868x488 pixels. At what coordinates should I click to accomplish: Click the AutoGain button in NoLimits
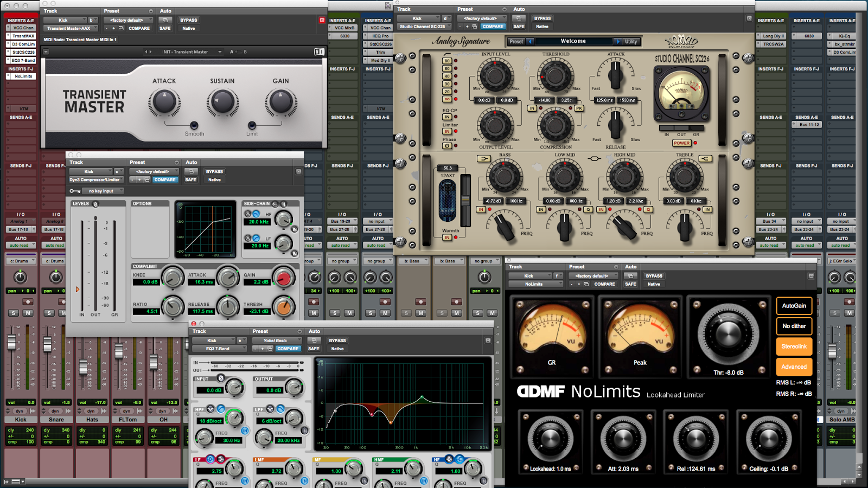click(794, 306)
